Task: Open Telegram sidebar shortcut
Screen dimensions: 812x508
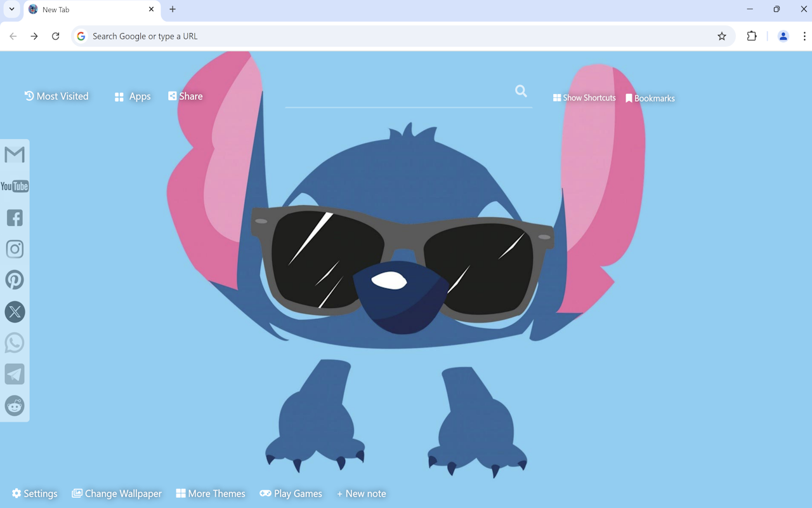Action: tap(15, 374)
